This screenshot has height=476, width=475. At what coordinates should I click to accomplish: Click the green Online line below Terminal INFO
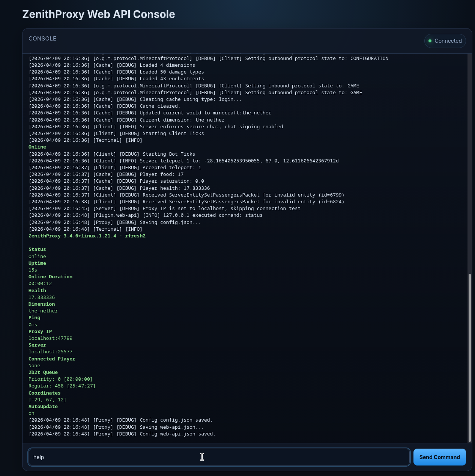coord(37,147)
